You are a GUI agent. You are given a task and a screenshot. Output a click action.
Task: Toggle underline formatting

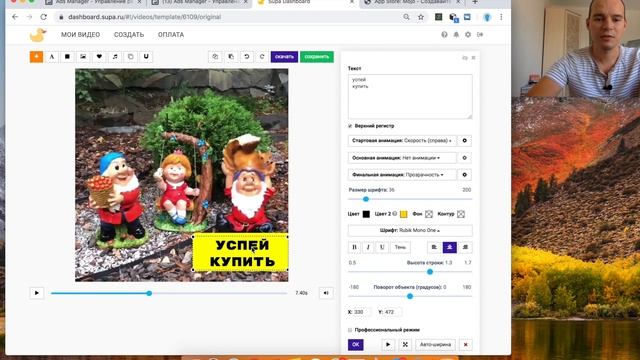(382, 247)
